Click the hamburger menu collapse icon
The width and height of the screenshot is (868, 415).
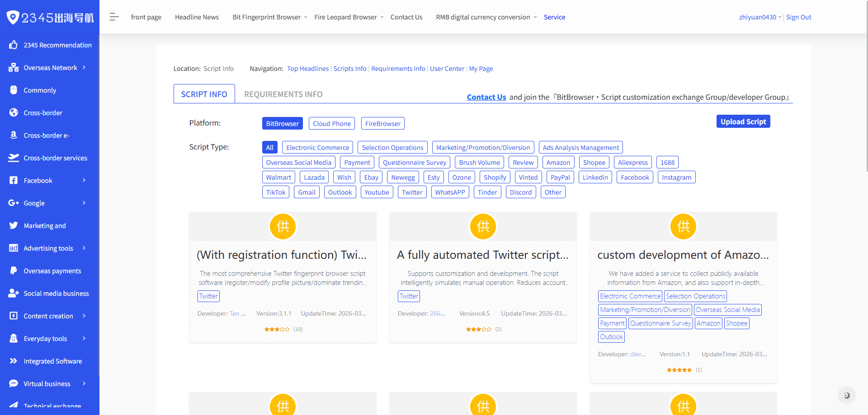click(114, 17)
